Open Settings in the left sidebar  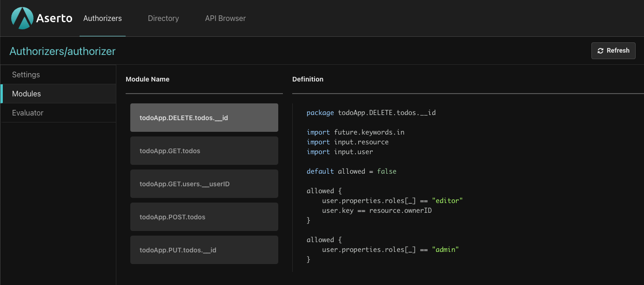26,75
